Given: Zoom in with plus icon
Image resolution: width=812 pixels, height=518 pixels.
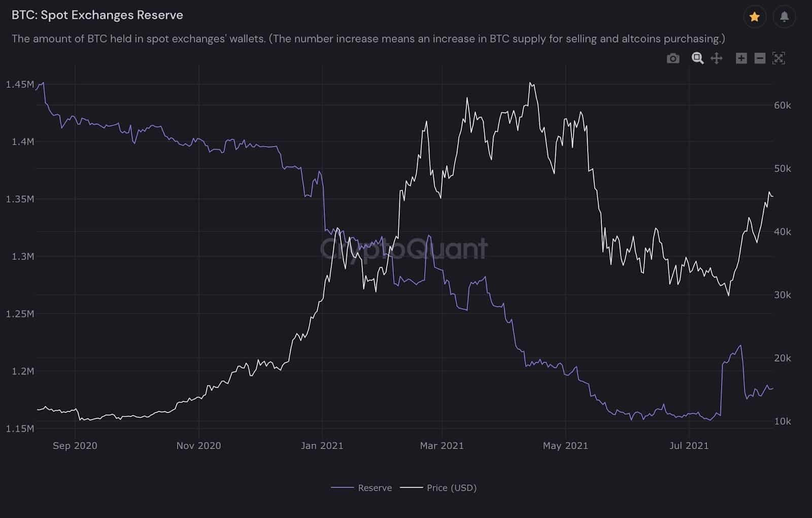Looking at the screenshot, I should tap(741, 58).
